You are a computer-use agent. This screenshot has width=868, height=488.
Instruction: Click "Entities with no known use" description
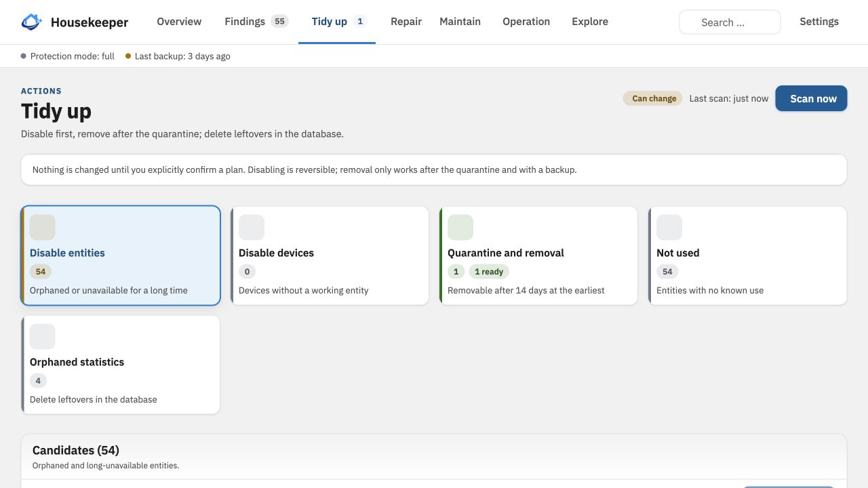[x=710, y=290]
